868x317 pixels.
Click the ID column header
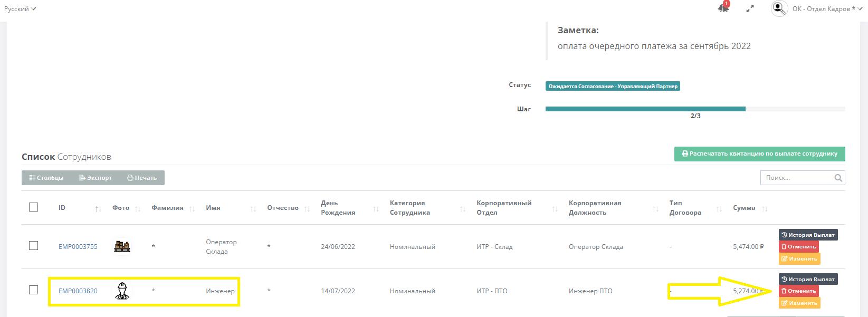click(62, 208)
